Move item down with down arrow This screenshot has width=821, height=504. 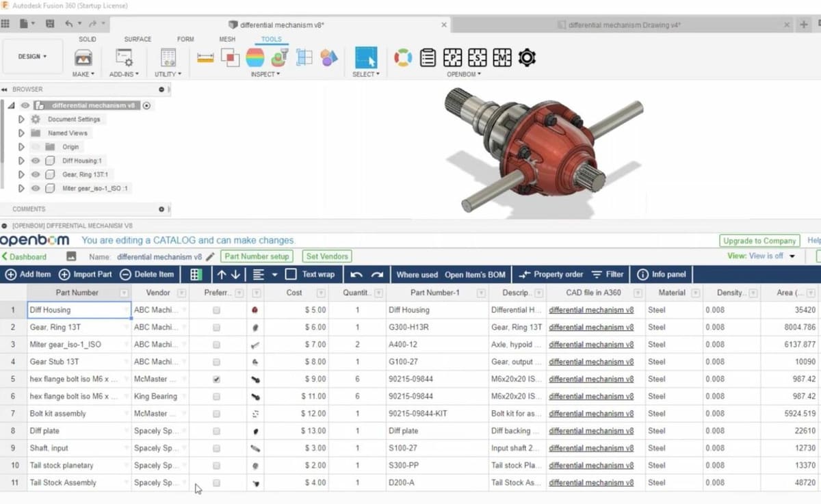[x=236, y=275]
